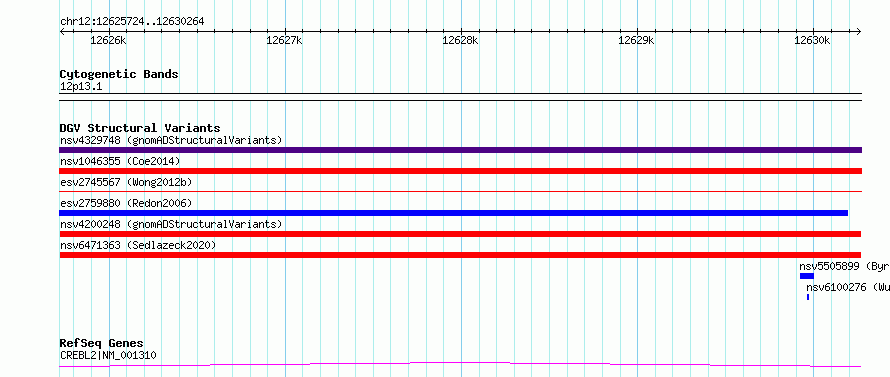This screenshot has height=377, width=890.
Task: Open nsv4200248 (gnomADStructuralVariants) label
Action: [x=171, y=224]
